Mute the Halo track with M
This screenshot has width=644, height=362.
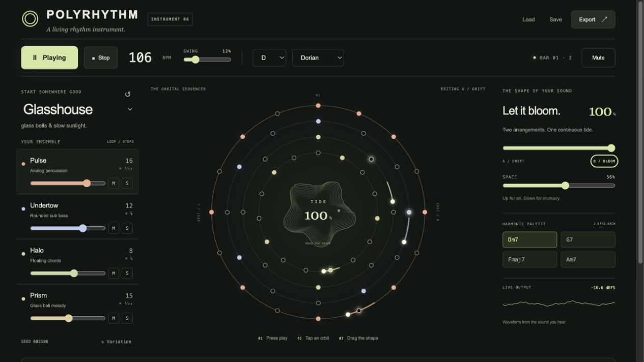[114, 273]
